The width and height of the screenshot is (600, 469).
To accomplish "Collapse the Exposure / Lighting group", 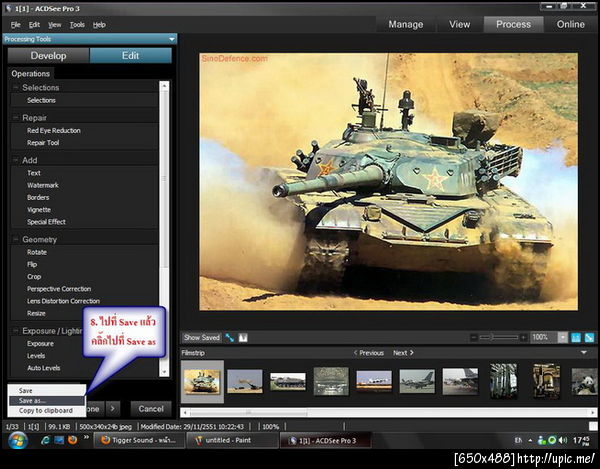I will coord(16,331).
